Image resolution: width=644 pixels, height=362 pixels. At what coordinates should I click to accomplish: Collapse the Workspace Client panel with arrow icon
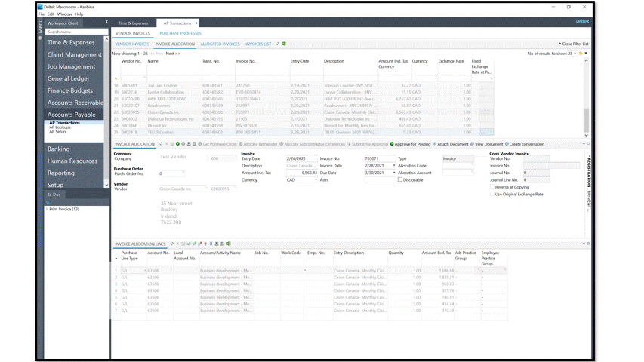coord(106,22)
